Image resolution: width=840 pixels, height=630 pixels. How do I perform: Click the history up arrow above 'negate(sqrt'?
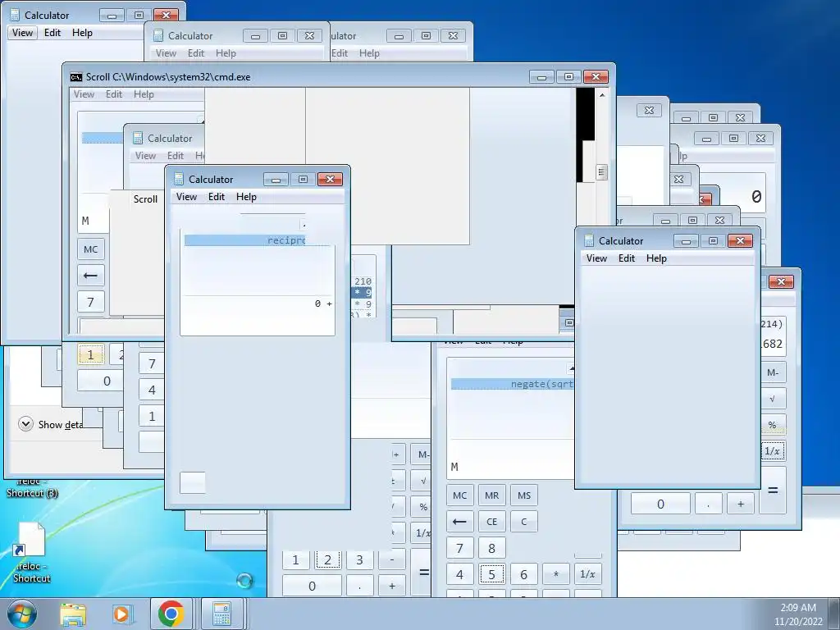pos(571,368)
